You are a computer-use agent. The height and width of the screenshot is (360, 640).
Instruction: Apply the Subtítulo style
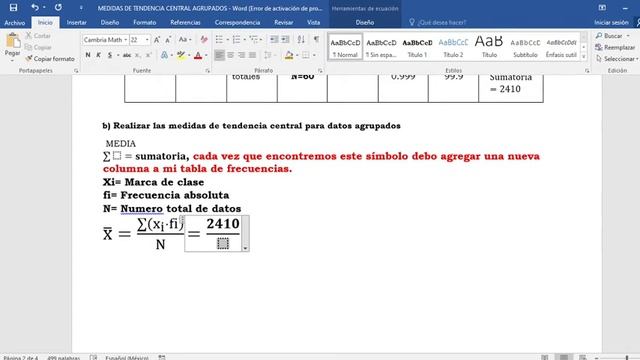pos(525,47)
